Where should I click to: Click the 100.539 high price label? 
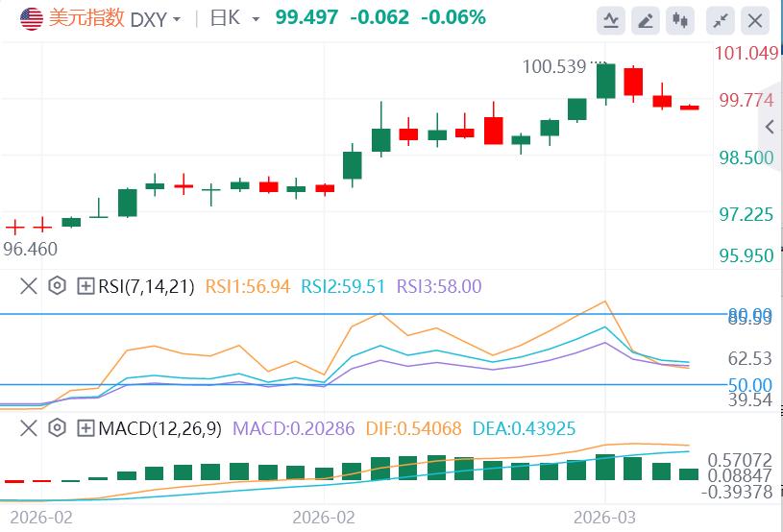pos(553,66)
